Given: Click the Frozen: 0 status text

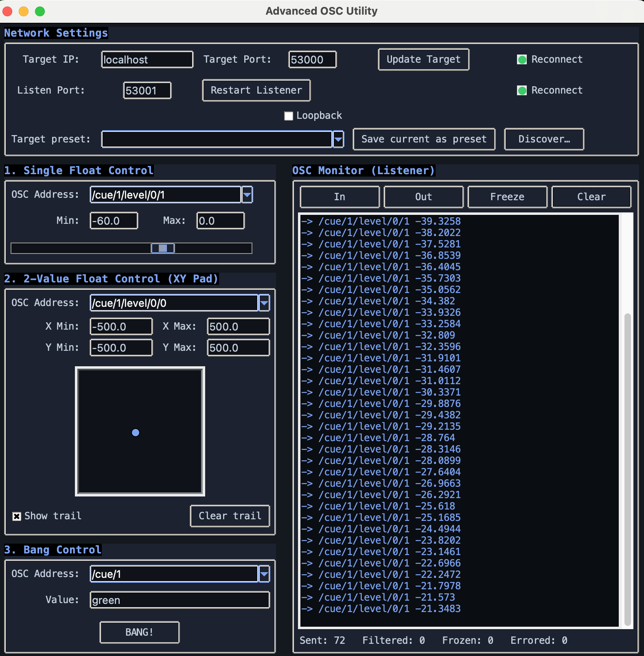Looking at the screenshot, I should pos(468,641).
